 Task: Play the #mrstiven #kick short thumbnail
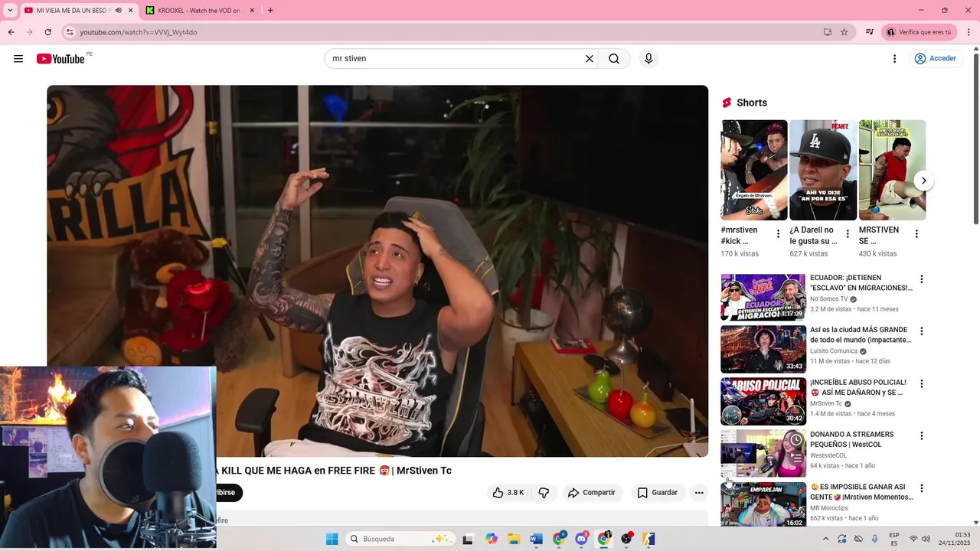tap(754, 170)
